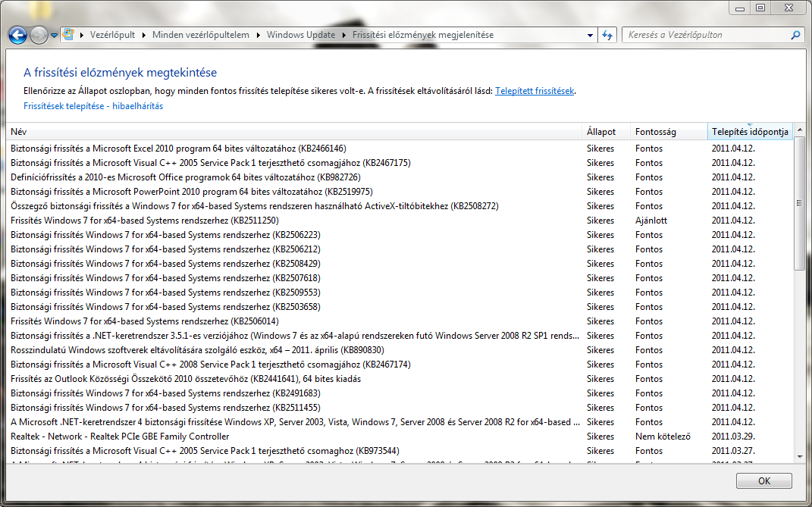
Task: Expand the arrow after Minden vezérlőpultelem
Action: coord(258,35)
